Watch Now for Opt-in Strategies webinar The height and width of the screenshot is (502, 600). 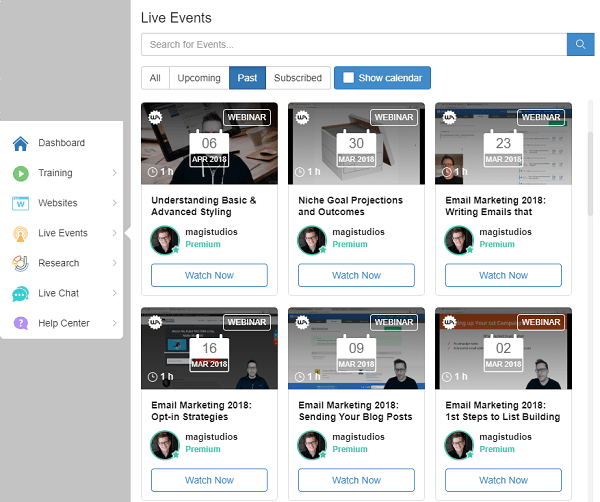point(209,480)
